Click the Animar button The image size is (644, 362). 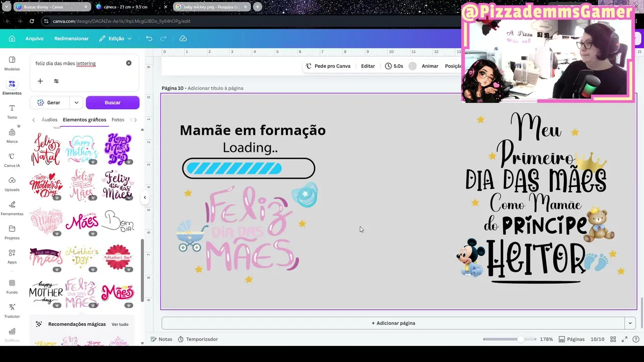coord(430,66)
